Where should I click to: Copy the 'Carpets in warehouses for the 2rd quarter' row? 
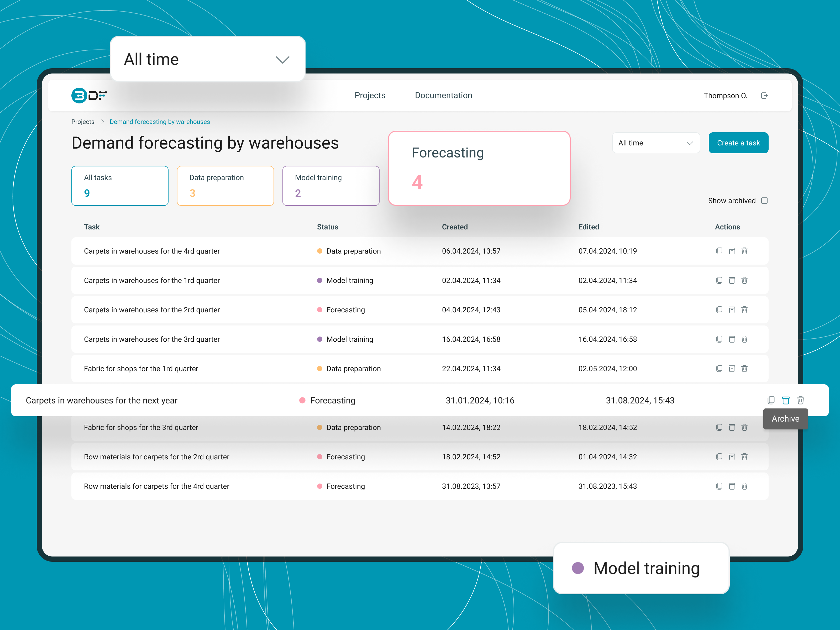(719, 310)
